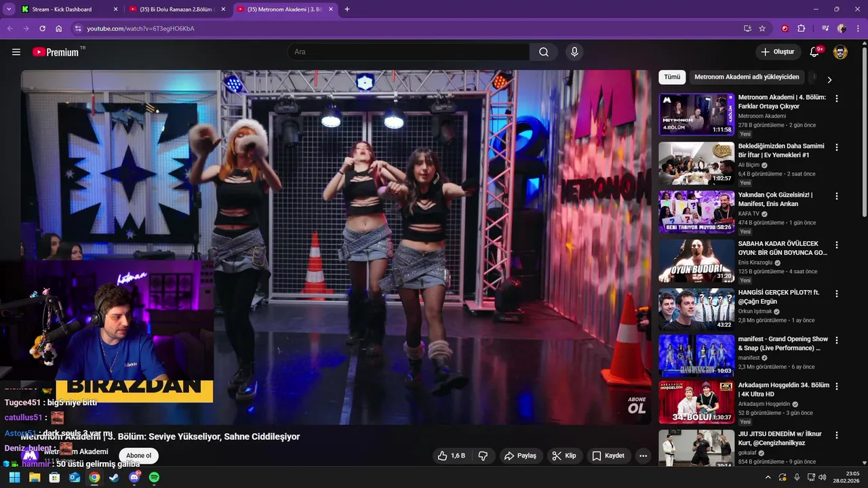Click ABONE OL watermark in video
The width and height of the screenshot is (868, 488).
637,405
